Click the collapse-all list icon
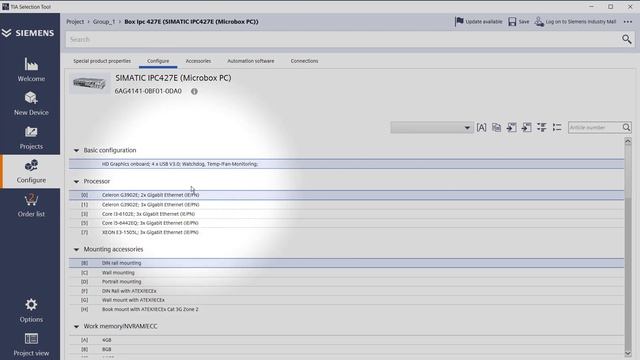Viewport: 640px width, 360px height. tap(557, 127)
